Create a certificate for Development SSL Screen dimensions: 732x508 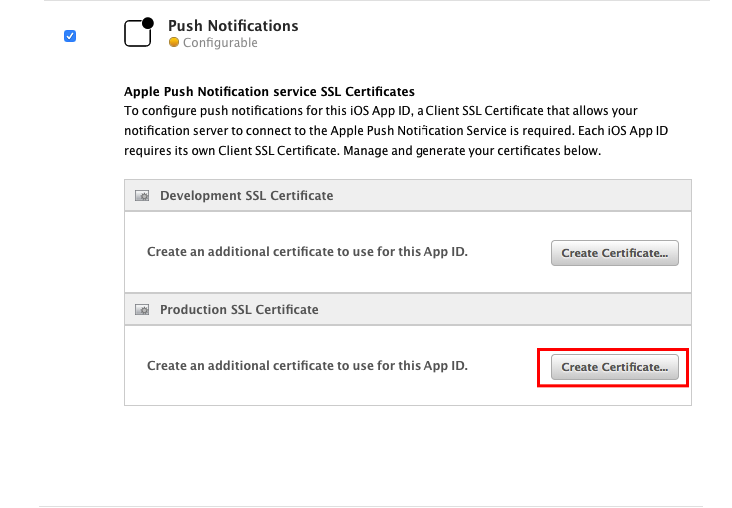tap(614, 253)
